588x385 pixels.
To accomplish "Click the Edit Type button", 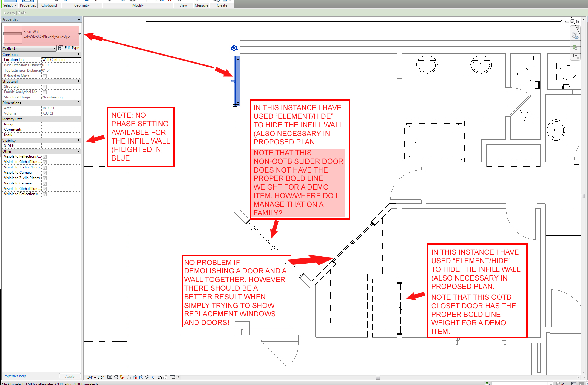I will click(69, 48).
